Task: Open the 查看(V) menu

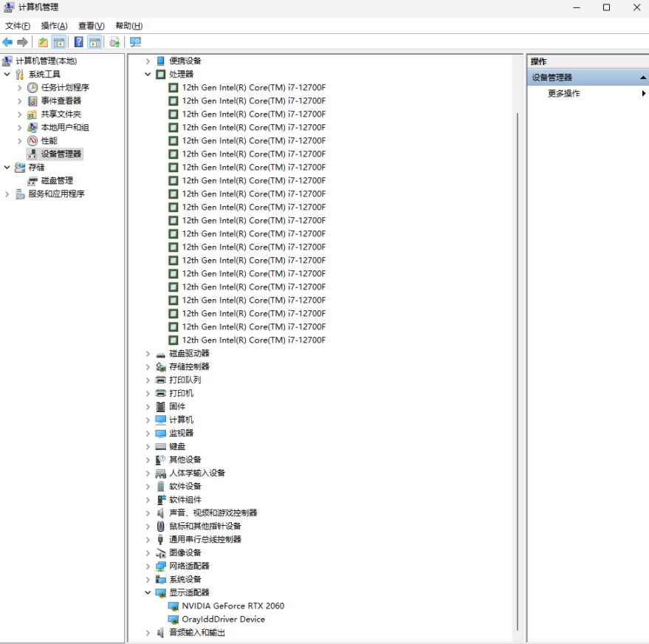Action: click(91, 26)
